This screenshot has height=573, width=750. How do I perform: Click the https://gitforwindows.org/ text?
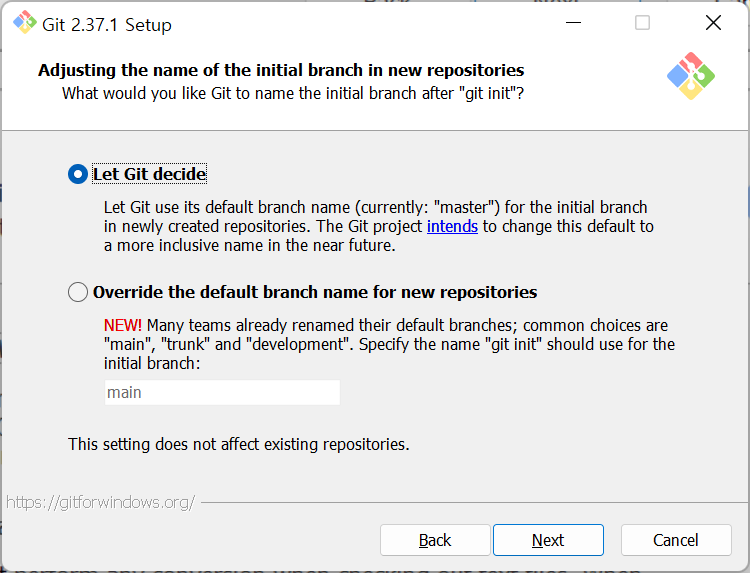point(100,502)
